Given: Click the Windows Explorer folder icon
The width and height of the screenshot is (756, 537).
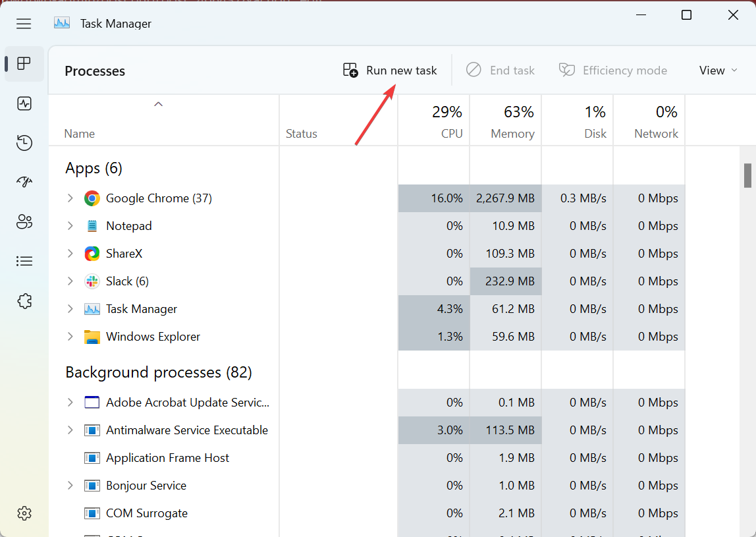Looking at the screenshot, I should pyautogui.click(x=92, y=337).
